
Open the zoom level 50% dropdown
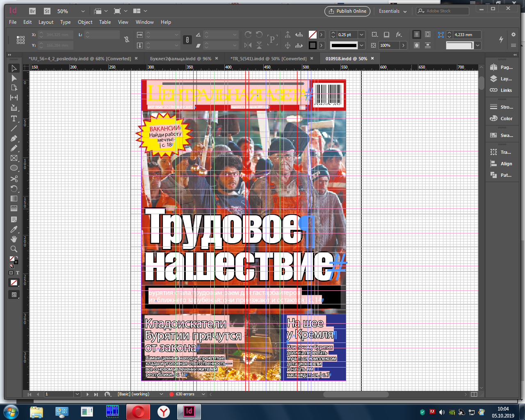[83, 11]
